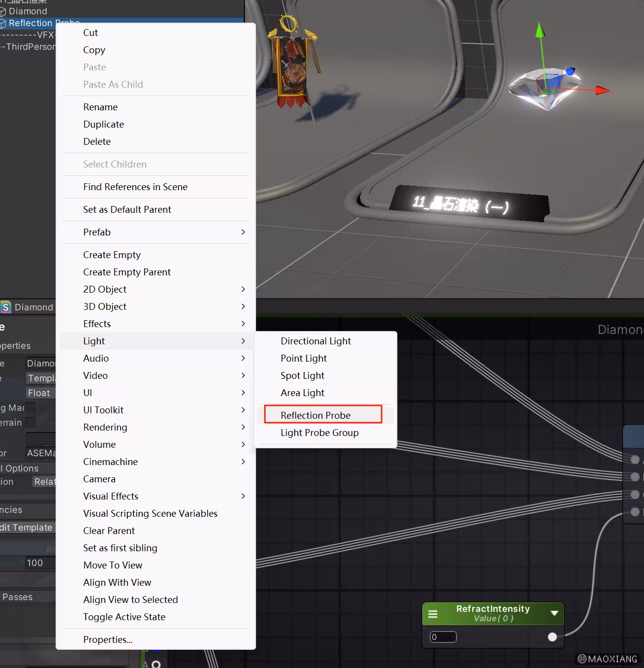The image size is (644, 668).
Task: Toggle the checkbox beside the 'g Mac' label
Action: [x=31, y=408]
